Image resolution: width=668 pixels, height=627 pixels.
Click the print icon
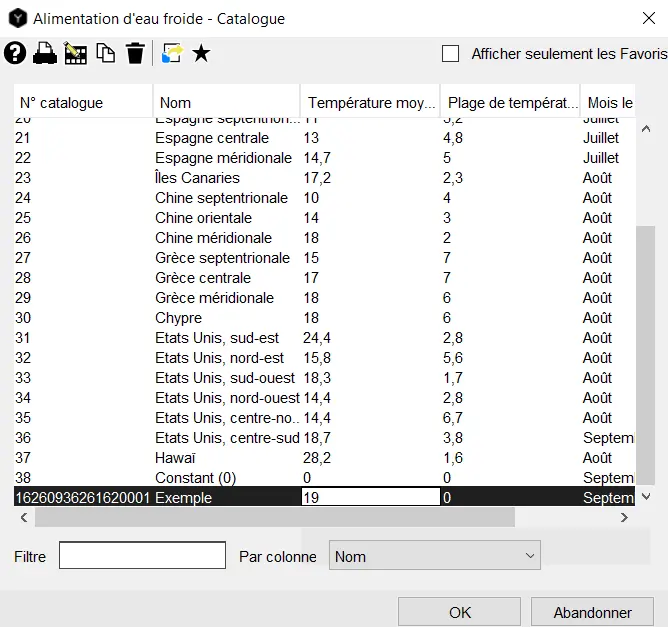click(45, 54)
